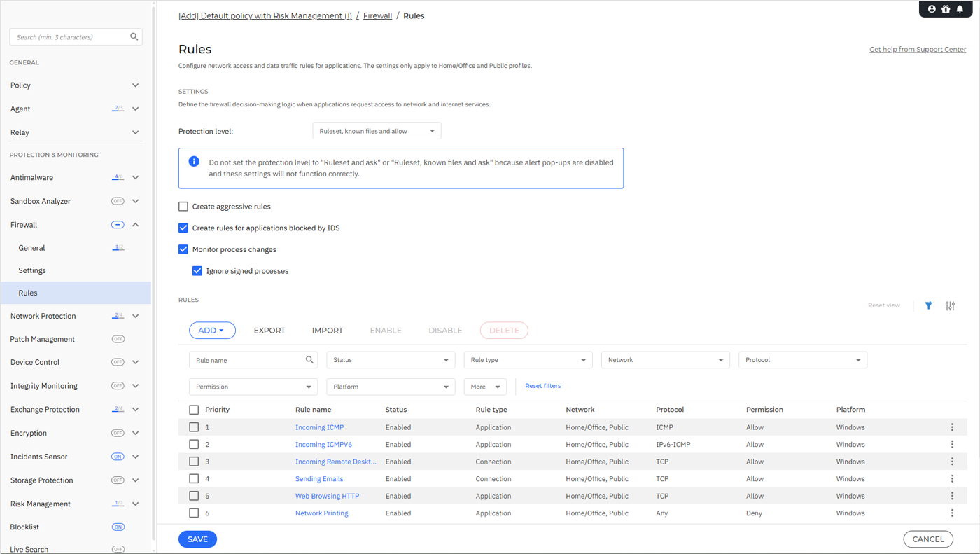Open the kebab menu for Incoming ICMP row

952,427
